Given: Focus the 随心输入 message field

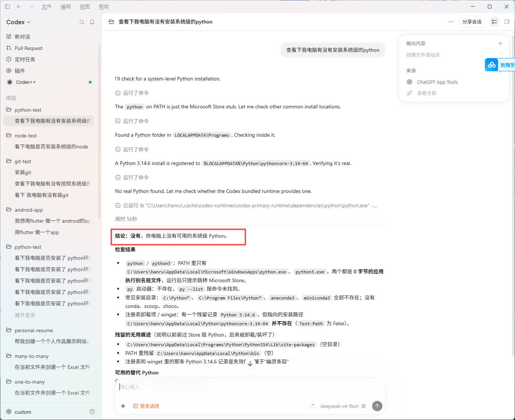Looking at the screenshot, I should pos(250,387).
